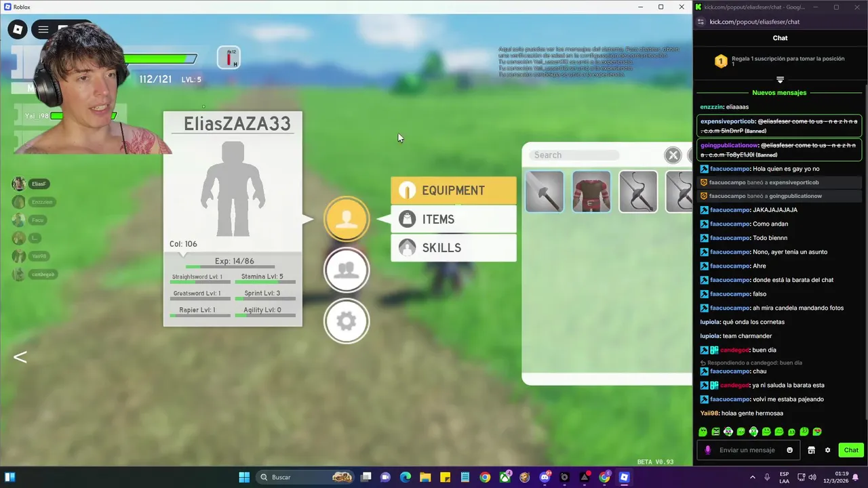Pick the heart-eyes green emote
The width and height of the screenshot is (868, 488).
[817, 432]
